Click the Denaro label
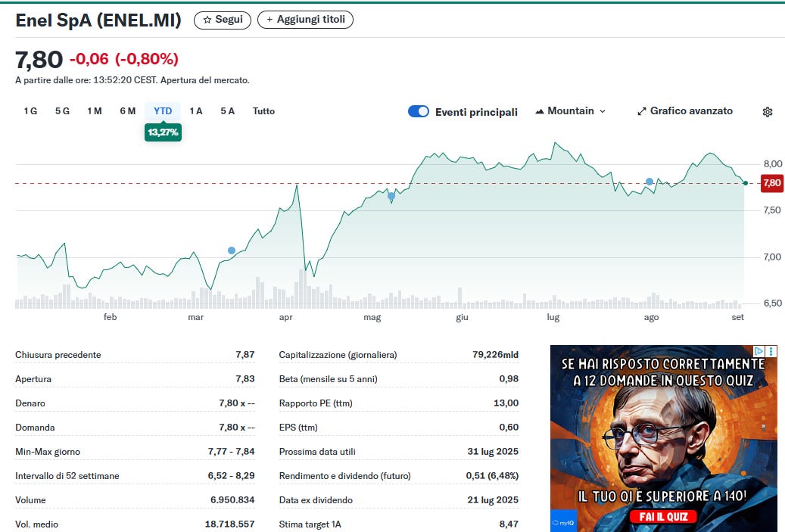785x532 pixels. coord(30,403)
